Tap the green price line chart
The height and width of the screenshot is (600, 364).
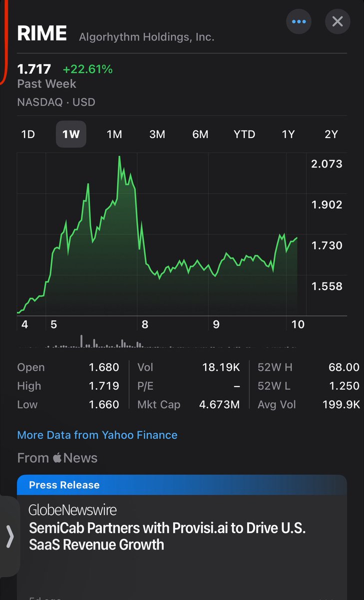157,235
